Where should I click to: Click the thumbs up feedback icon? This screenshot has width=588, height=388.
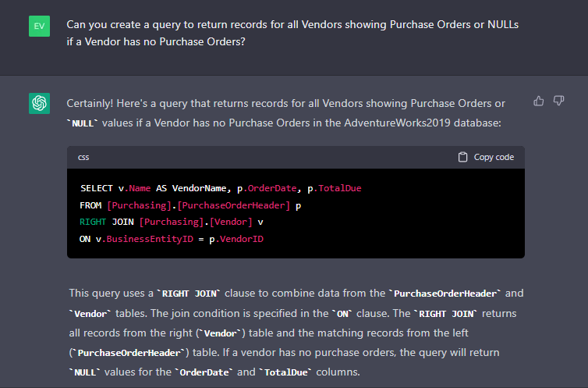[539, 101]
